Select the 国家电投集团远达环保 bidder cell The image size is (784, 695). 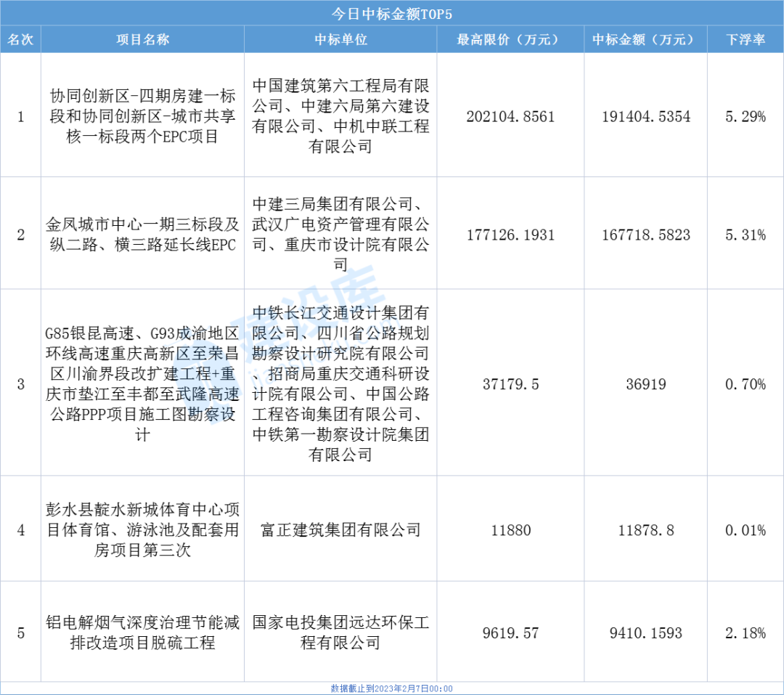tap(340, 633)
